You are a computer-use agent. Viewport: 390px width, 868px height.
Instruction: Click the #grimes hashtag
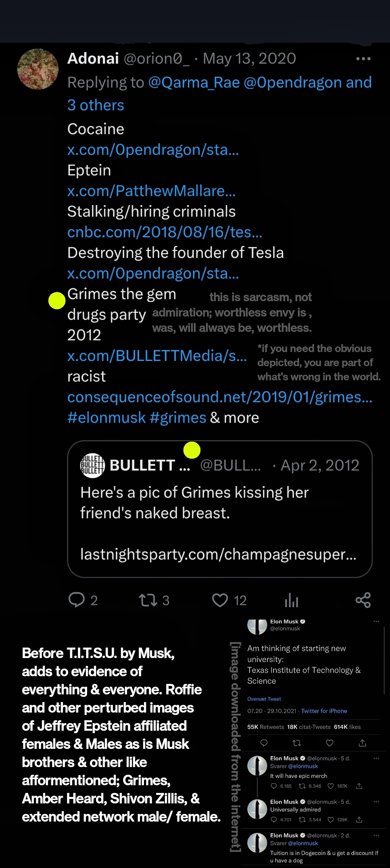[x=178, y=417]
